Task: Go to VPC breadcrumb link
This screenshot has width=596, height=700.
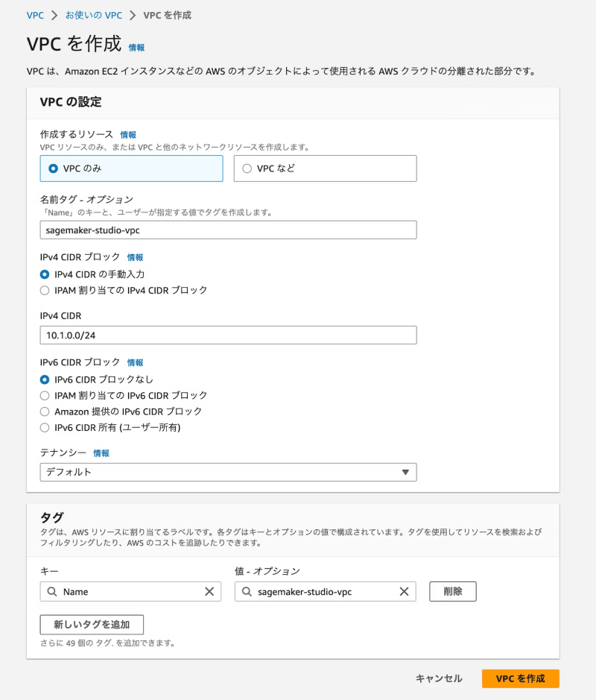Action: pos(35,15)
